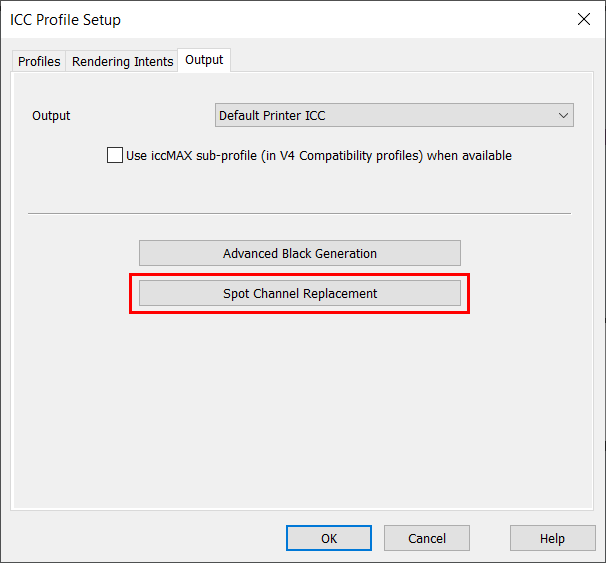The height and width of the screenshot is (563, 606).
Task: Click empty panel area below Spot Channel Replacement
Action: (300, 400)
